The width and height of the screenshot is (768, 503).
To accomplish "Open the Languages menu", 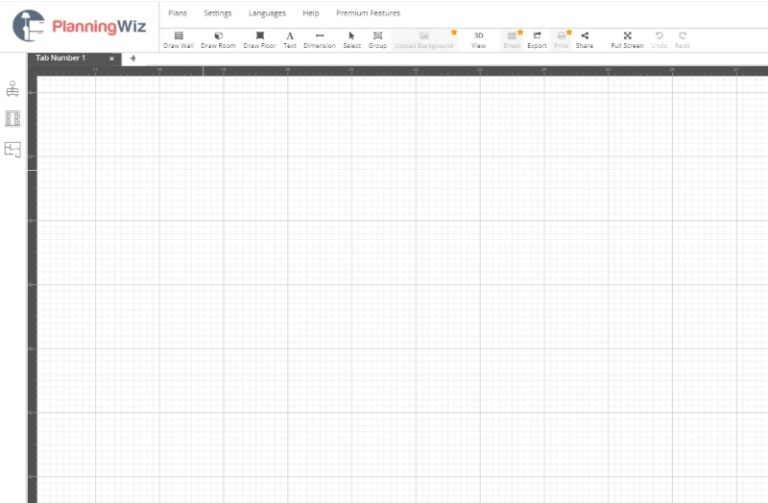I will pyautogui.click(x=267, y=13).
